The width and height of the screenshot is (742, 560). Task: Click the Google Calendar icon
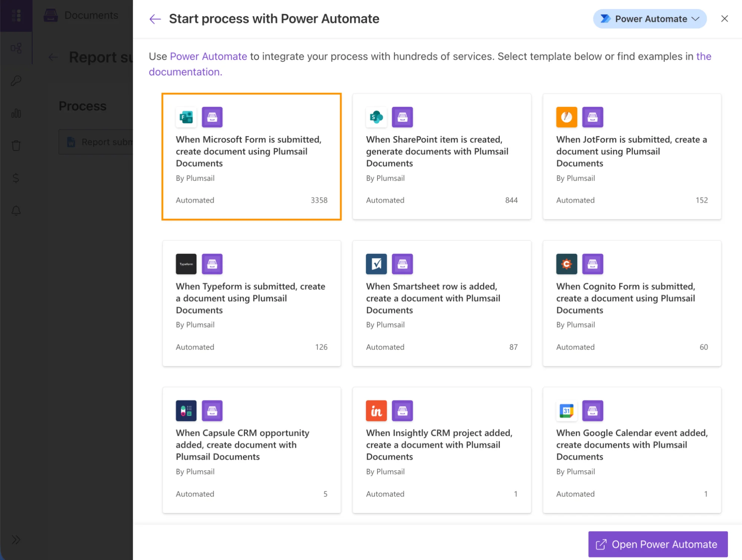click(566, 411)
